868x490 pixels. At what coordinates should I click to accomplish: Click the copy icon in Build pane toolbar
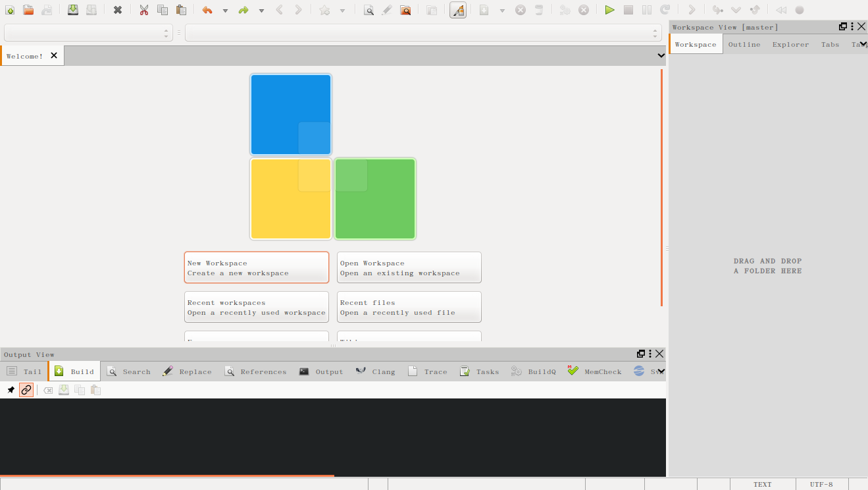point(80,390)
